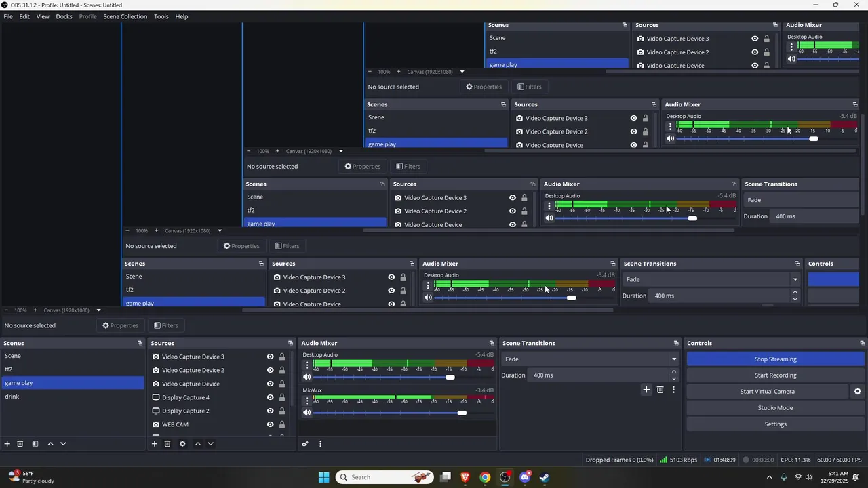The width and height of the screenshot is (868, 488).
Task: Open Audio Mixer menu dots beside gears icon
Action: coord(320,444)
